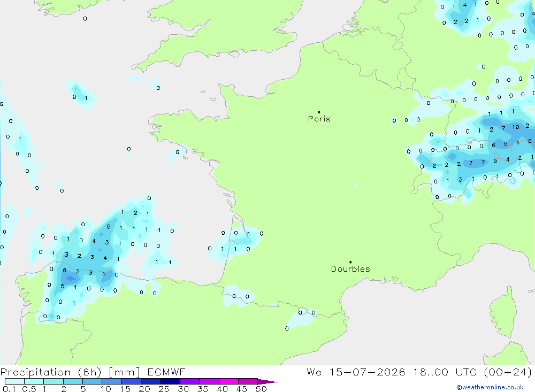Select the Dourbies location dot marker

[x=350, y=262]
